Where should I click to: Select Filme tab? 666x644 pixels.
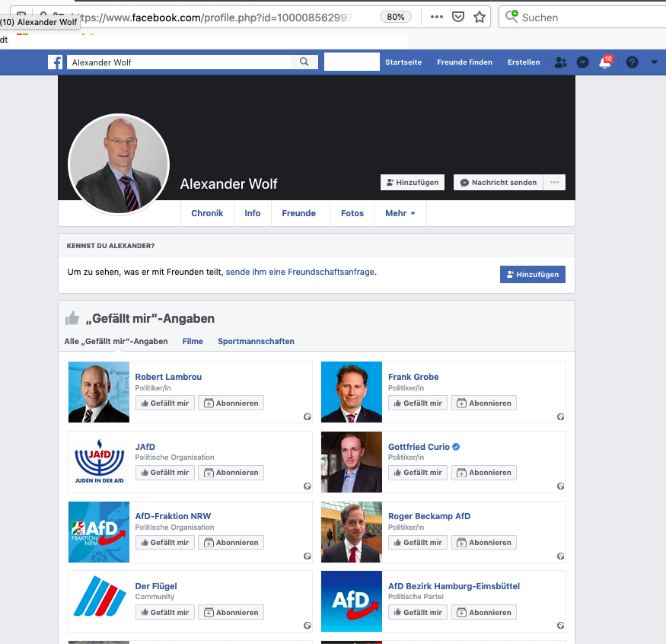[x=193, y=341]
